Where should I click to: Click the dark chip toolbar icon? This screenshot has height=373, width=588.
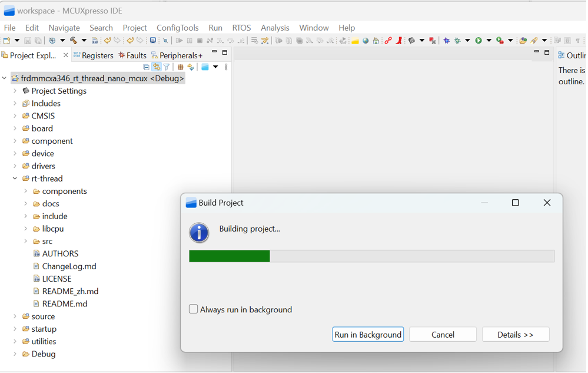(412, 41)
